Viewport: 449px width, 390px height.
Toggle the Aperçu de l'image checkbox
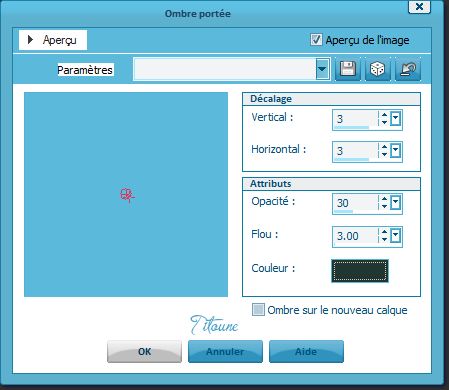(316, 40)
